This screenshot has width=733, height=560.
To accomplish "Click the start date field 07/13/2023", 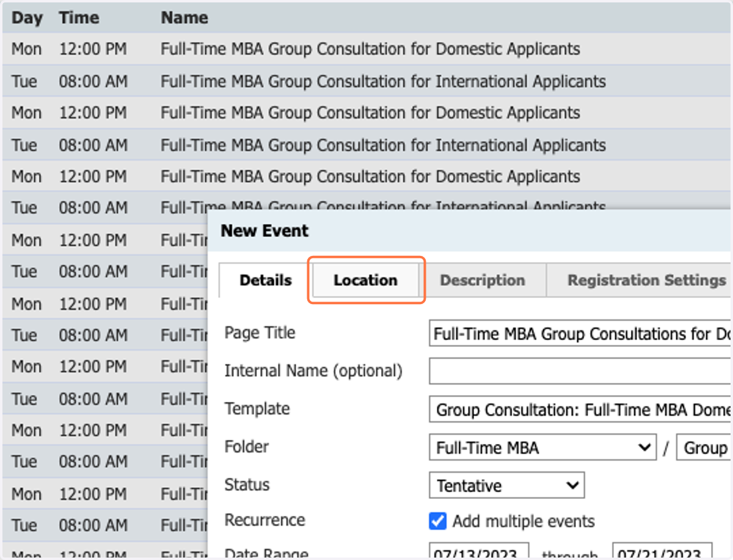I will coord(479,551).
